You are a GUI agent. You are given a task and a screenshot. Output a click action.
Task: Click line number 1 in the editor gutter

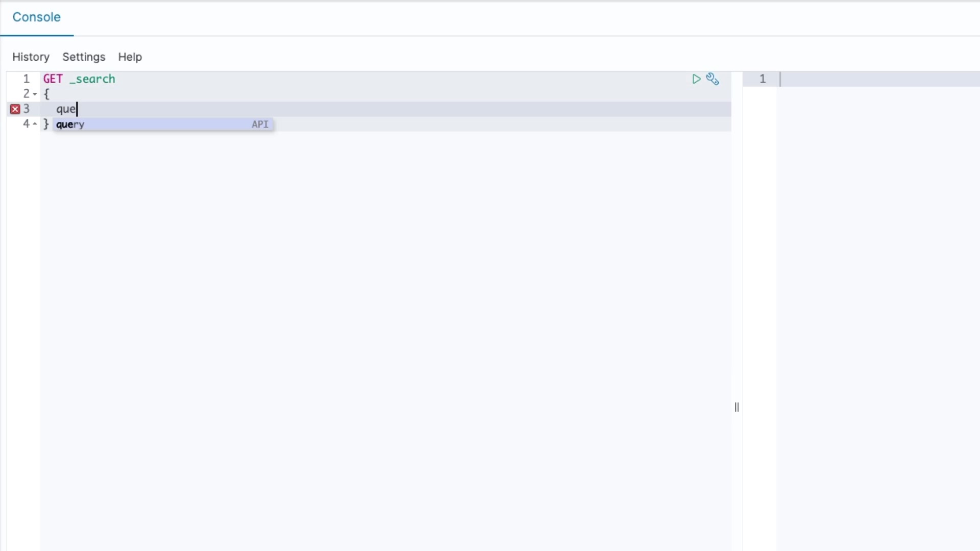[x=26, y=79]
